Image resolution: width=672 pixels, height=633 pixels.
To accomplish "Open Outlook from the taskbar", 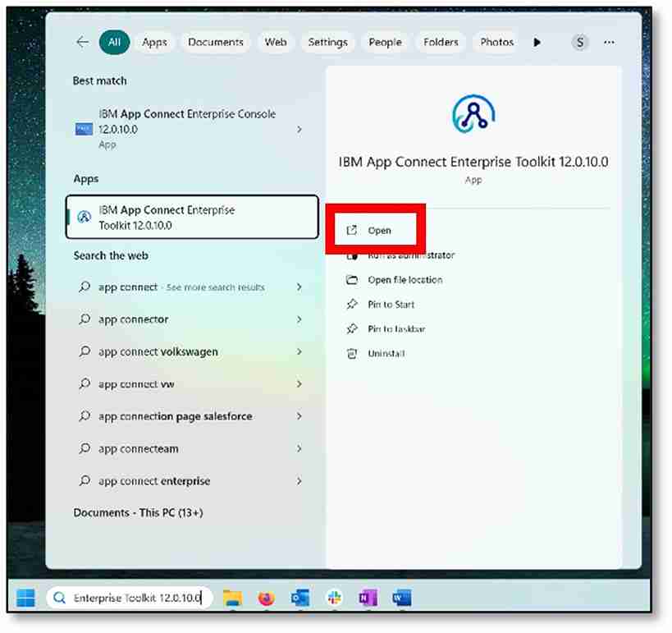I will point(300,598).
